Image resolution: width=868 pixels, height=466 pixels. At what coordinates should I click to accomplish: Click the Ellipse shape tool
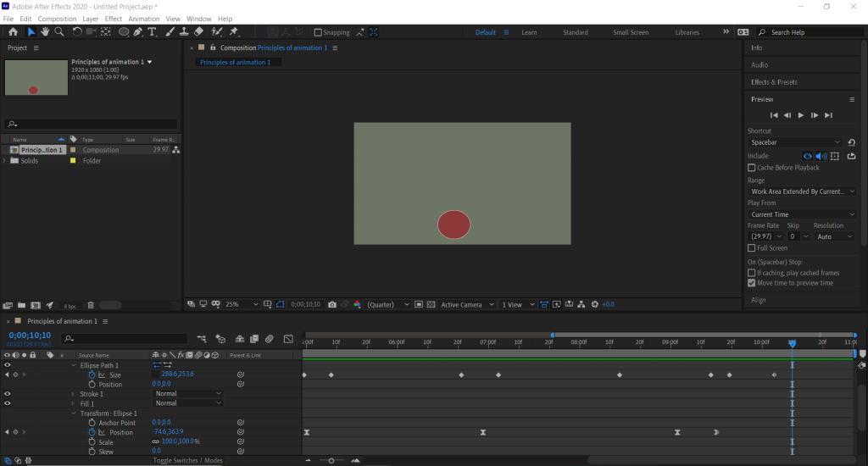123,32
